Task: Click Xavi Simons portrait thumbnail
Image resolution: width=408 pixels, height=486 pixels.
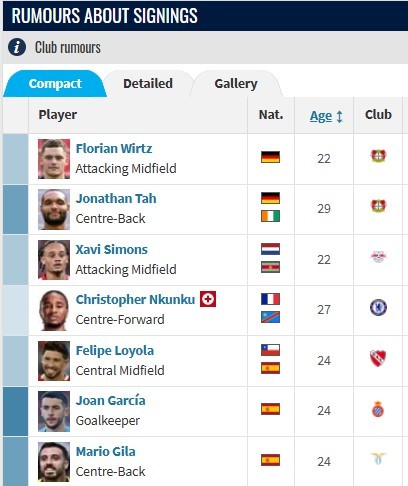Action: click(x=54, y=260)
